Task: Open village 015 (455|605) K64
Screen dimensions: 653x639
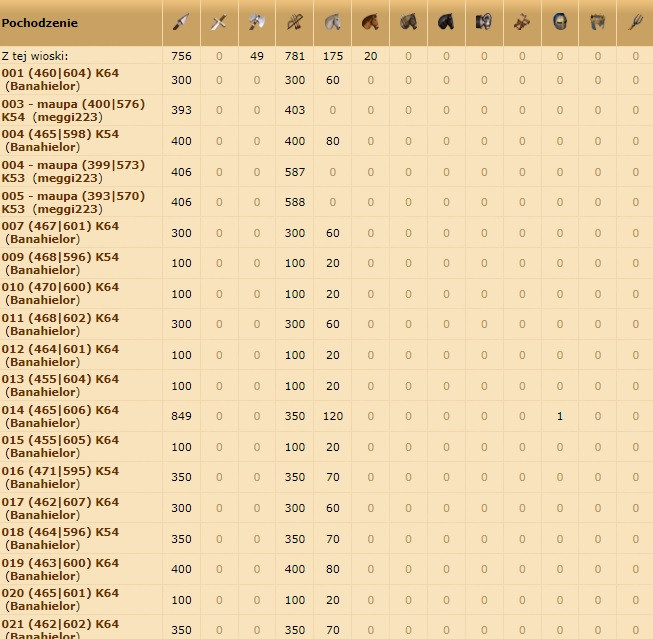Action: pyautogui.click(x=60, y=440)
